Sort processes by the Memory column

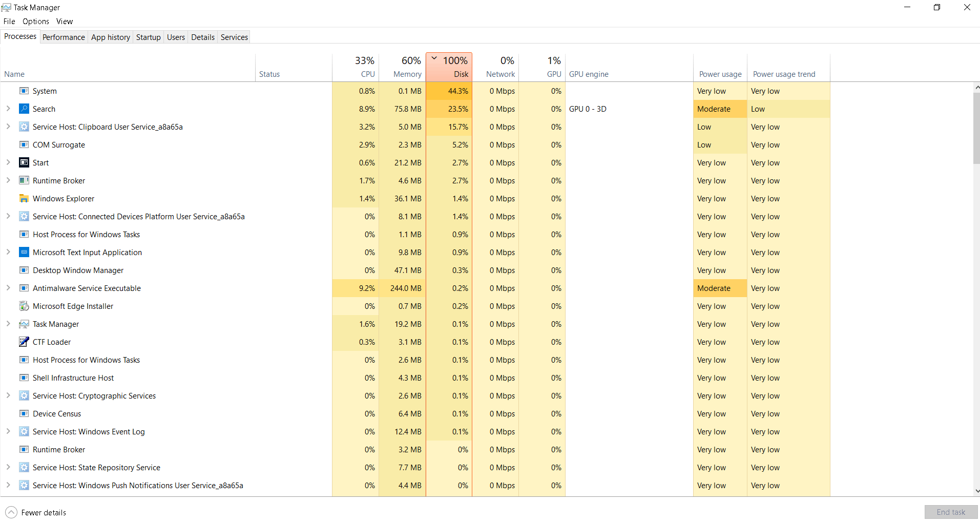pyautogui.click(x=402, y=67)
